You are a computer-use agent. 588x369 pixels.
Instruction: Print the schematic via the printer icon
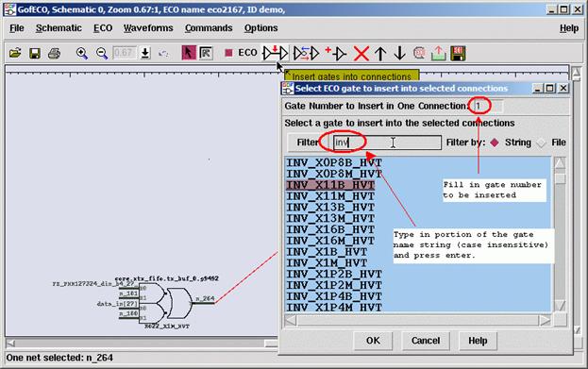click(55, 53)
